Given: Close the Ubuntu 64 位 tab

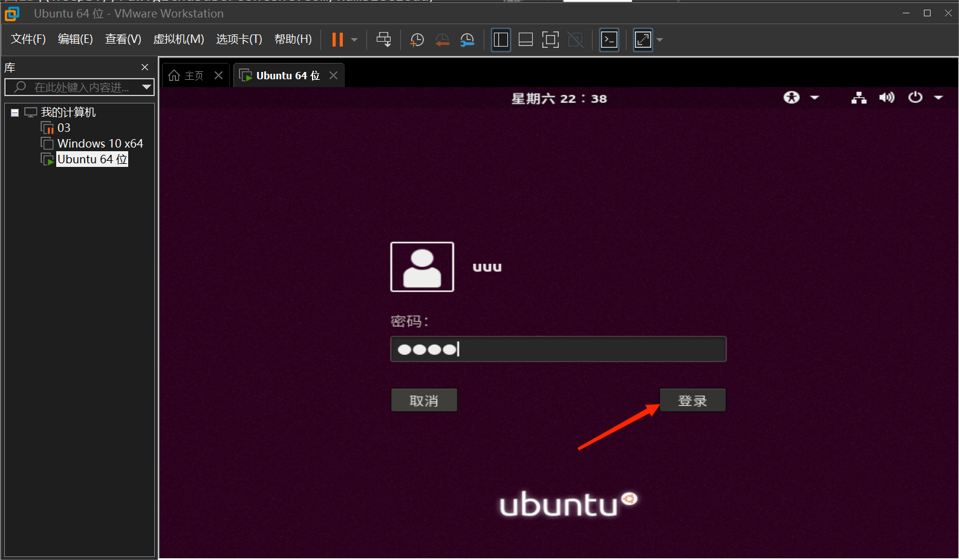Looking at the screenshot, I should 334,76.
